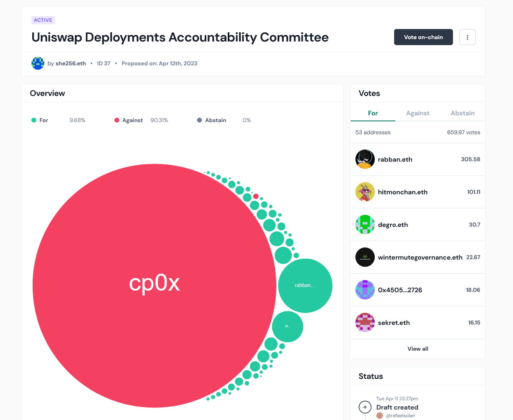513x420 pixels.
Task: Click the Tue Apr 11 23:27pm timestamp
Action: [x=397, y=399]
